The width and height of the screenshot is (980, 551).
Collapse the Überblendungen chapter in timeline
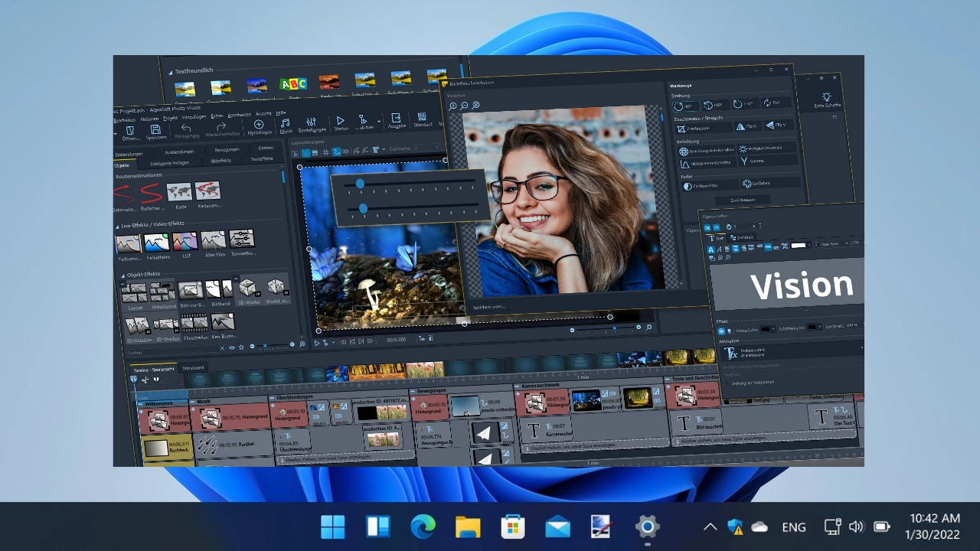273,398
